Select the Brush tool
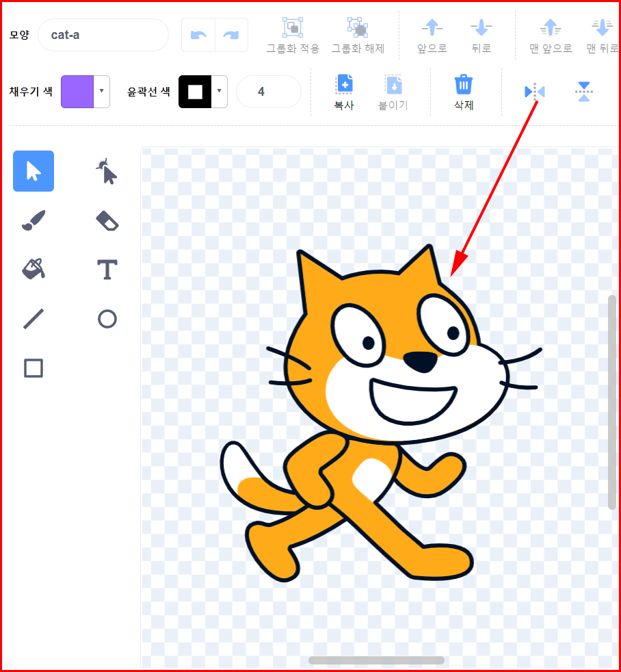This screenshot has width=621, height=672. tap(34, 220)
